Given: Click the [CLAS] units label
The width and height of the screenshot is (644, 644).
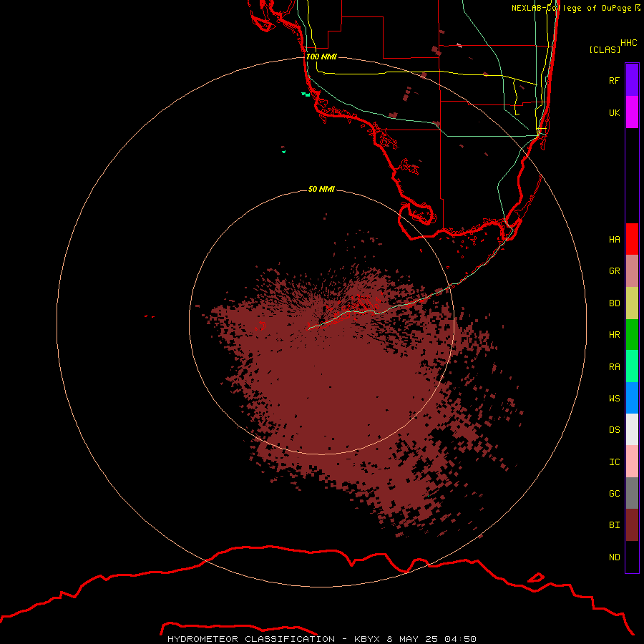Looking at the screenshot, I should 605,49.
